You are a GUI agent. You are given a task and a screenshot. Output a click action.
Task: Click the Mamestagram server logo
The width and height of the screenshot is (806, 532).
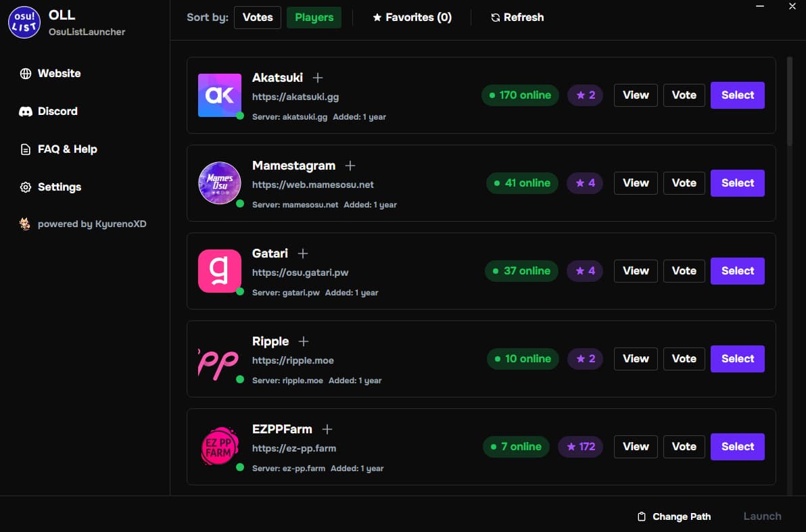[x=219, y=183]
